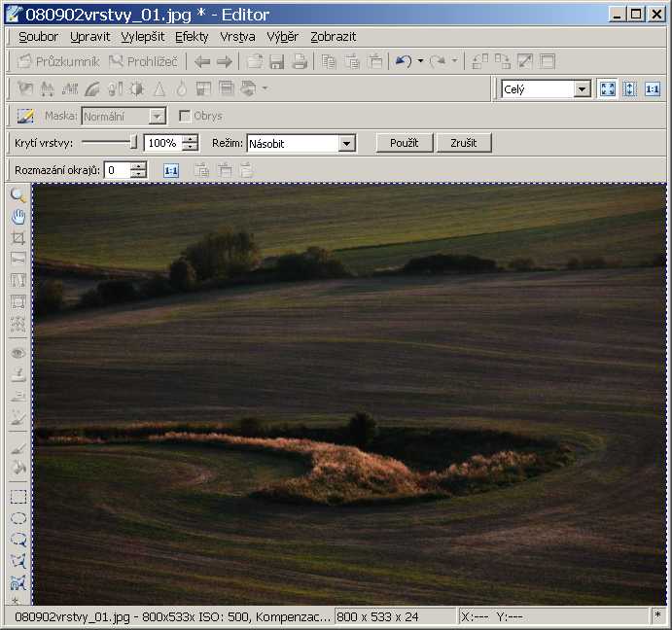Select the Zoom magnifier tool
Image resolution: width=672 pixels, height=630 pixels.
click(x=18, y=195)
